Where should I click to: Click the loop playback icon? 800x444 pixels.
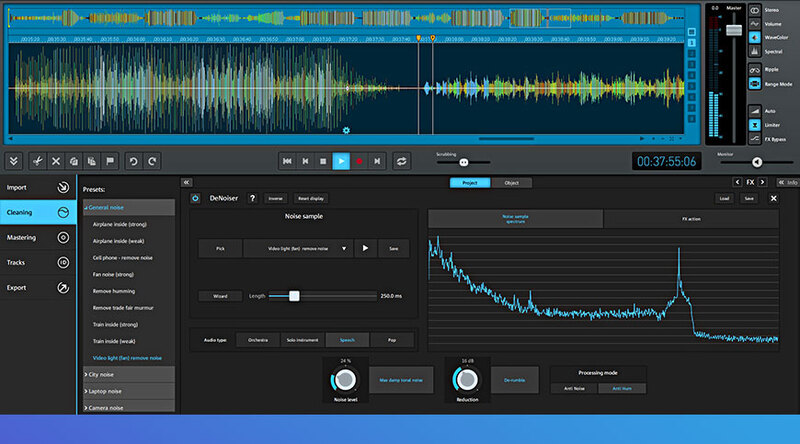click(402, 160)
